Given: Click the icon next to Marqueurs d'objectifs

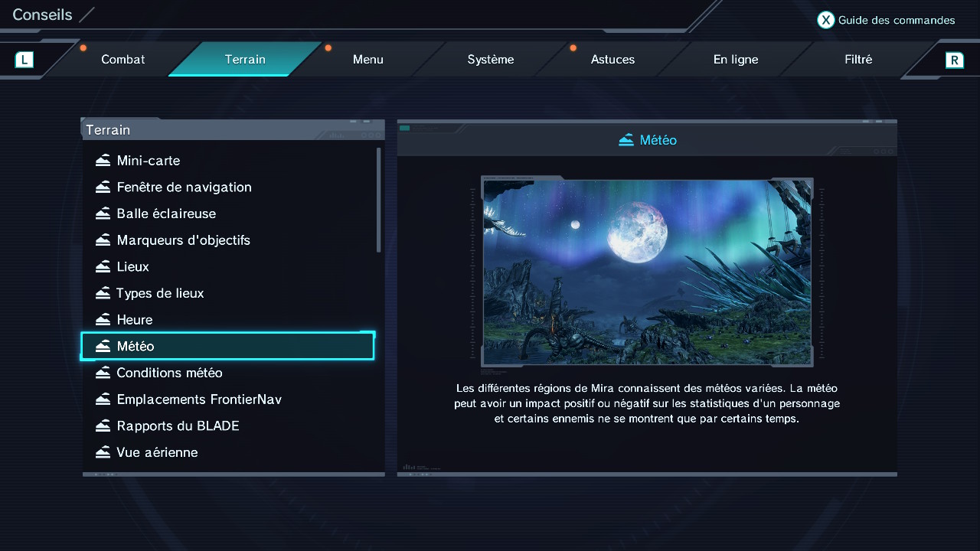Looking at the screenshot, I should [103, 240].
